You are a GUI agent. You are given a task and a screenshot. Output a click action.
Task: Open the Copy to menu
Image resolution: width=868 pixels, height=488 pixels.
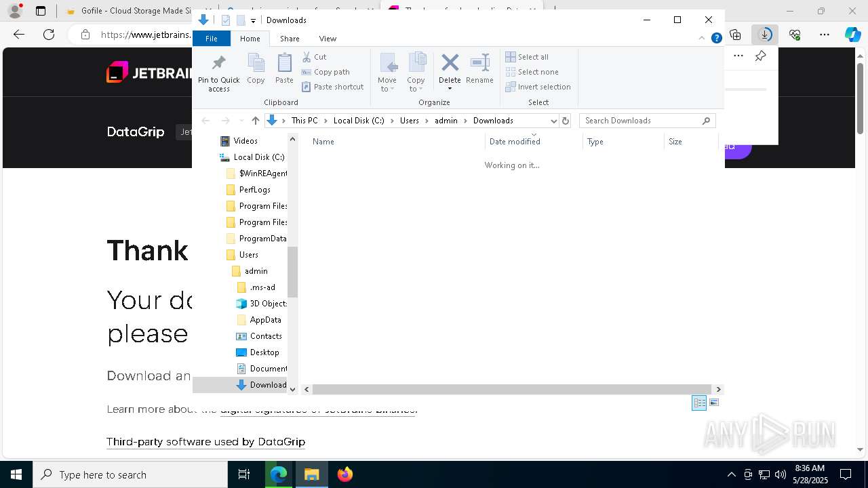tap(416, 73)
